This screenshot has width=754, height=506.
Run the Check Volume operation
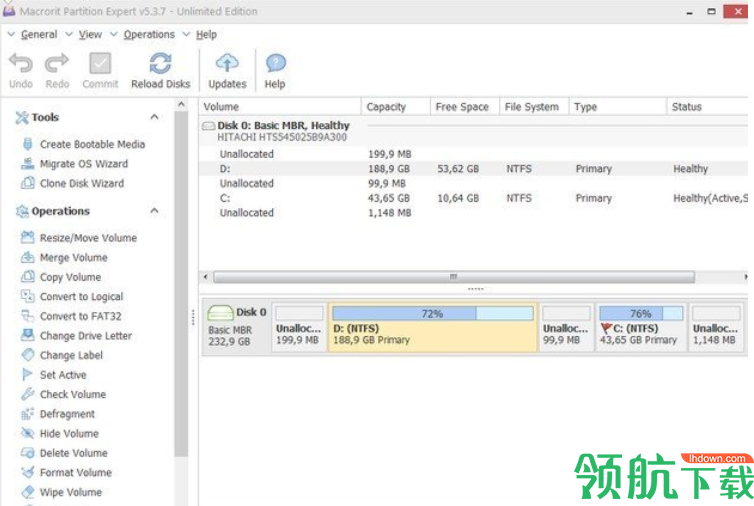coord(63,394)
